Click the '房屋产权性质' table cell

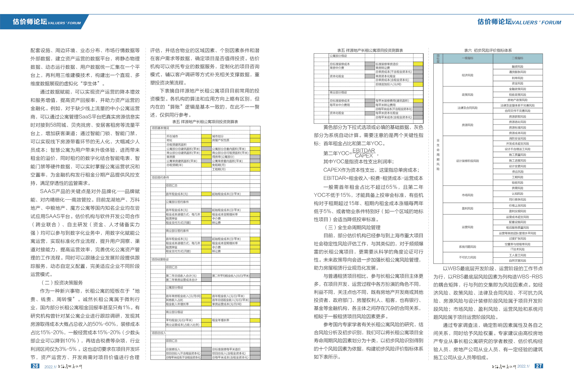(x=230, y=140)
